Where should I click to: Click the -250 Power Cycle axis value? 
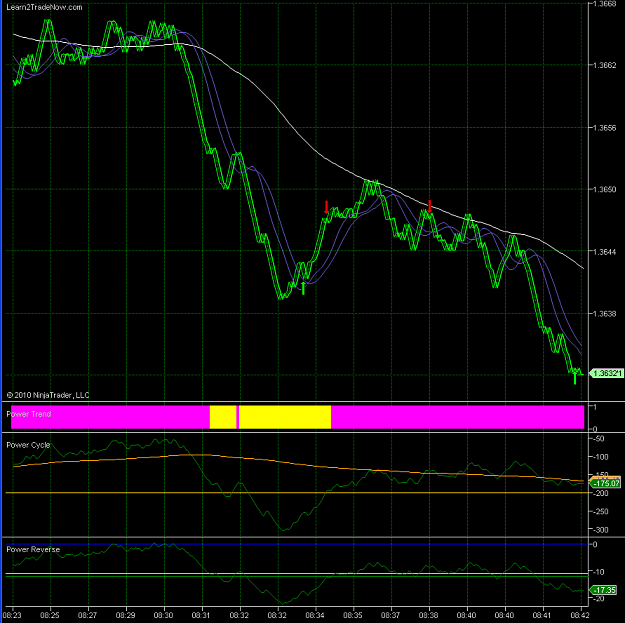coord(601,511)
